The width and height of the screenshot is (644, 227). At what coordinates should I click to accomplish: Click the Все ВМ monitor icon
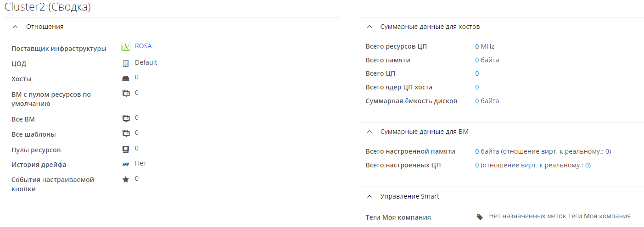click(126, 118)
